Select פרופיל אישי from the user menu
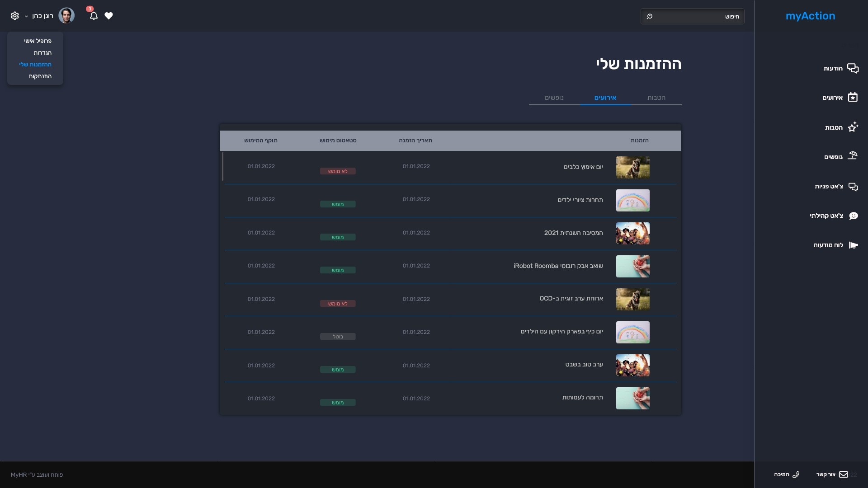 pos(38,41)
